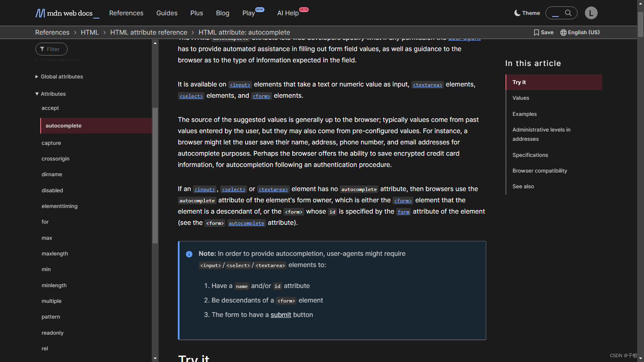
Task: Click the moon Theme switcher icon
Action: click(517, 13)
